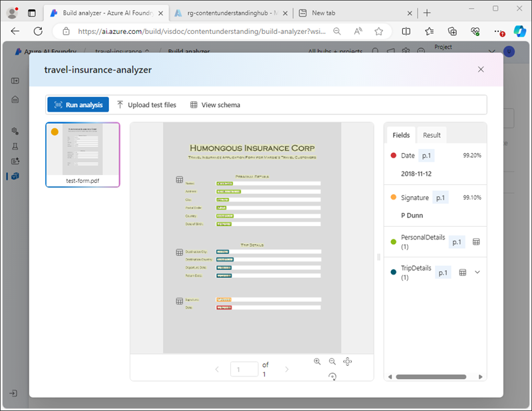This screenshot has height=411, width=532.
Task: Select the Fields tab
Action: pos(401,135)
